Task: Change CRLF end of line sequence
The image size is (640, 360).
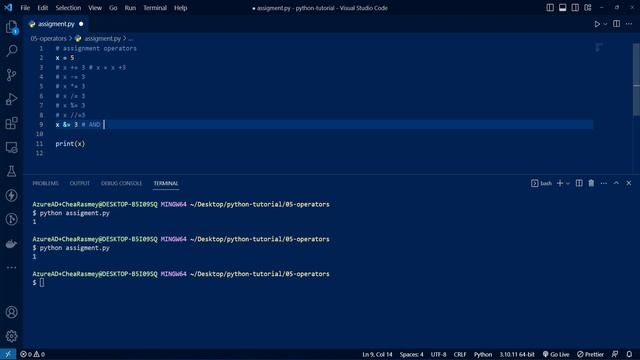Action: click(x=460, y=354)
